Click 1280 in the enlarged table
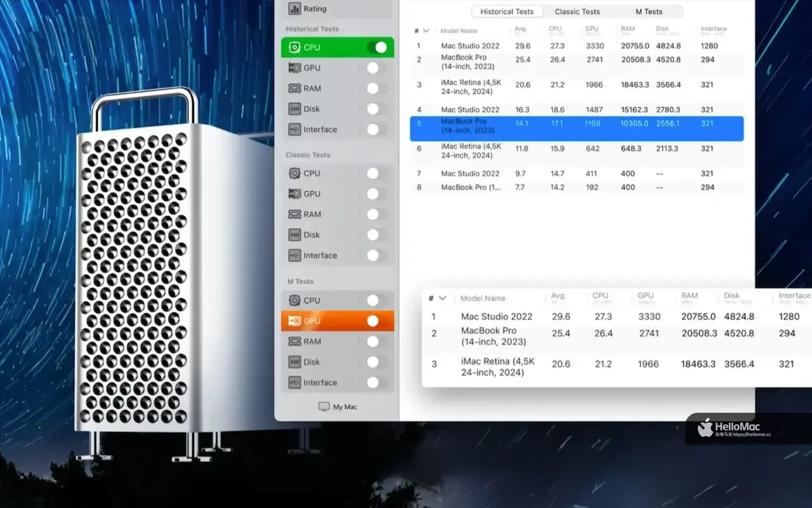 click(789, 316)
